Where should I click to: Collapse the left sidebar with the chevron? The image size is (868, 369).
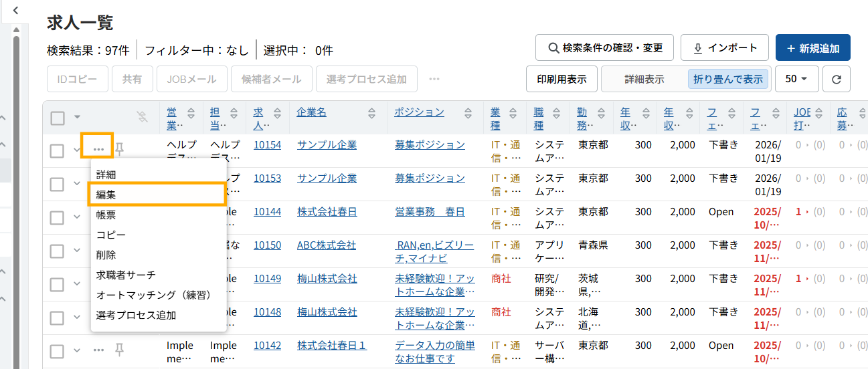click(16, 11)
